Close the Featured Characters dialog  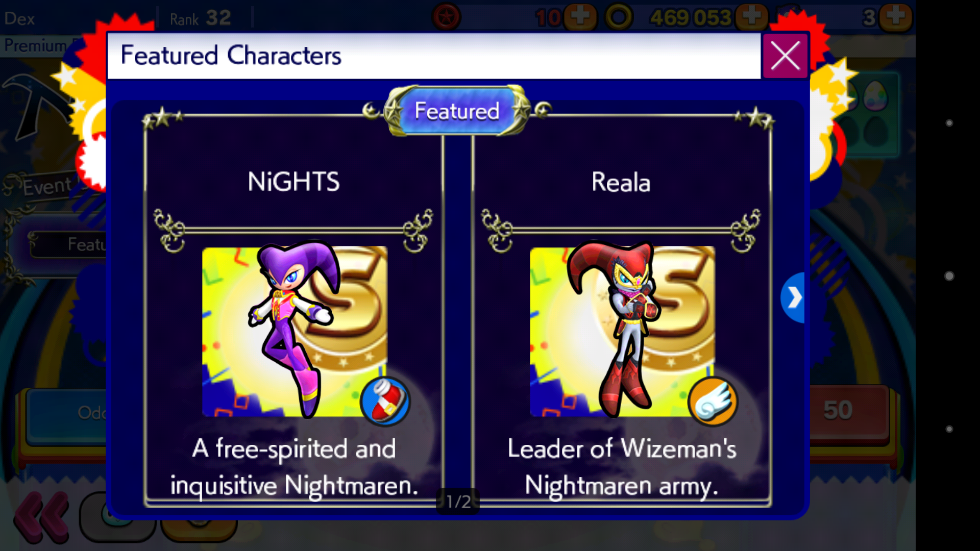click(x=785, y=56)
